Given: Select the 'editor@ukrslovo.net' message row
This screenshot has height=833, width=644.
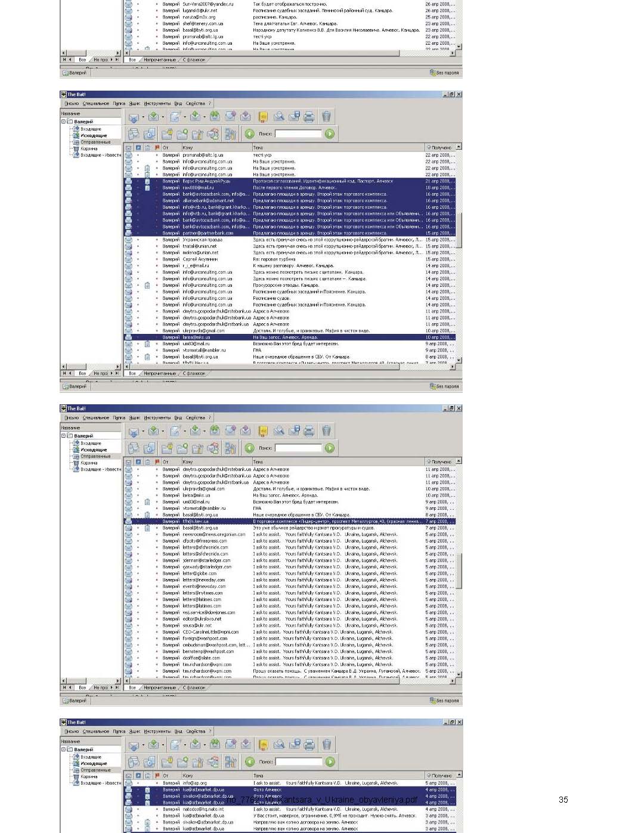Looking at the screenshot, I should click(290, 620).
